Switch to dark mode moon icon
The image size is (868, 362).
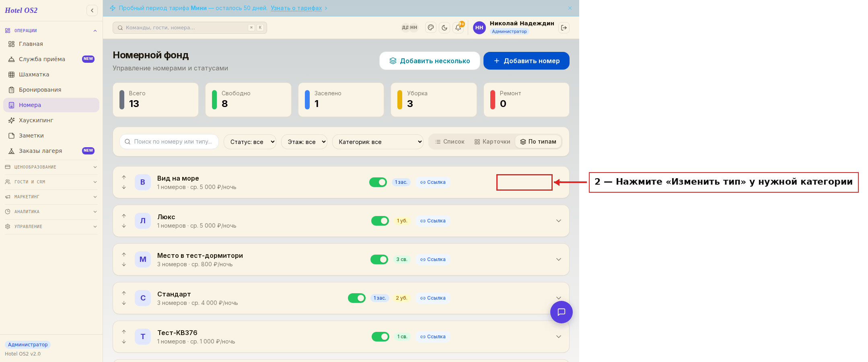point(444,28)
